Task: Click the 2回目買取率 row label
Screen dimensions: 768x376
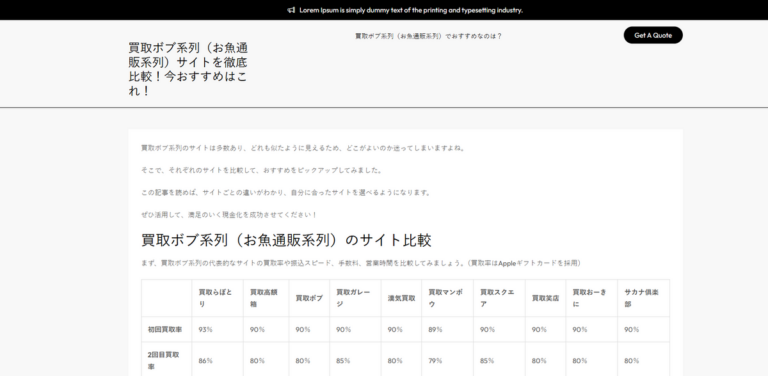Action: coord(167,360)
